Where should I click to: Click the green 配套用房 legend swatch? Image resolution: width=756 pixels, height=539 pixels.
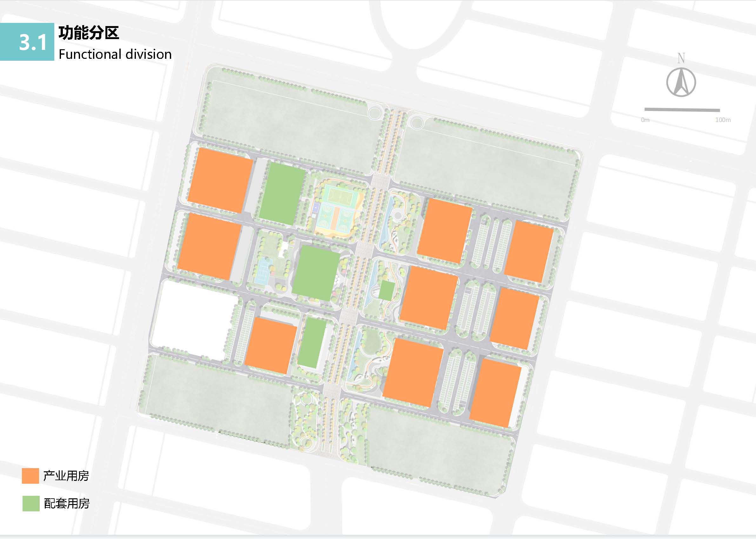31,503
